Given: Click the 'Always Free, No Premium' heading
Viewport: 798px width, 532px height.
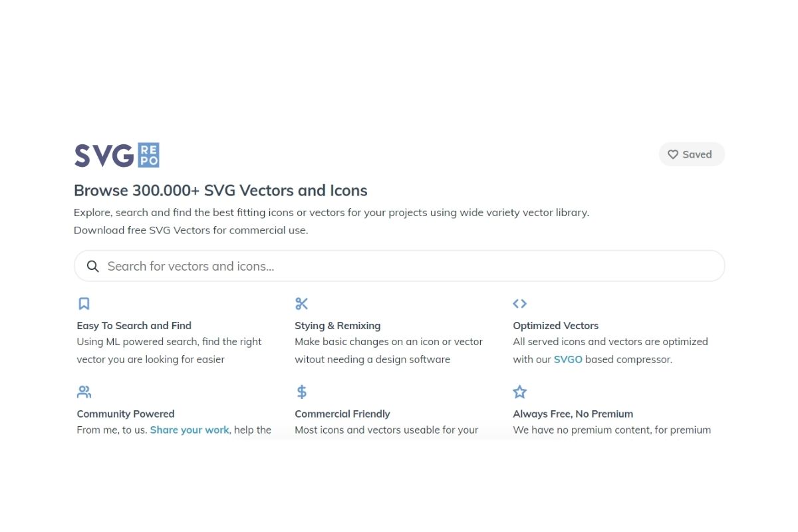Looking at the screenshot, I should point(573,414).
